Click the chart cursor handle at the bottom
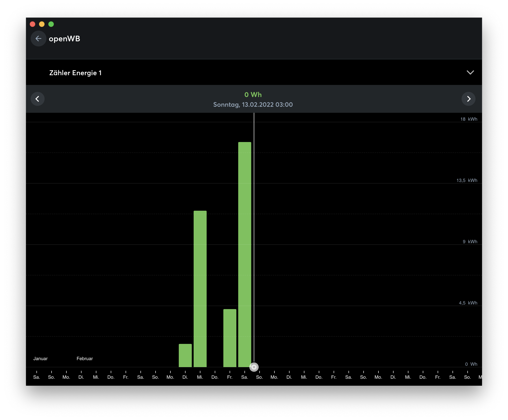Image resolution: width=508 pixels, height=420 pixels. tap(254, 367)
